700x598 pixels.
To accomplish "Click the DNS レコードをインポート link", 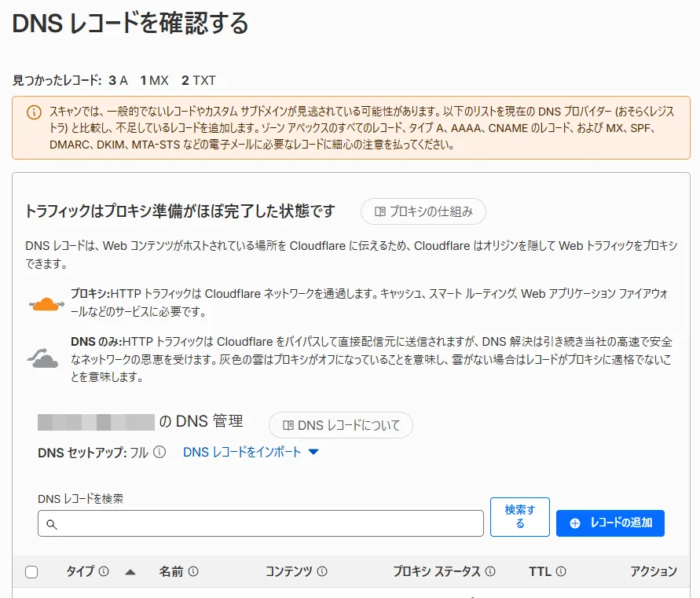I will coord(242,452).
